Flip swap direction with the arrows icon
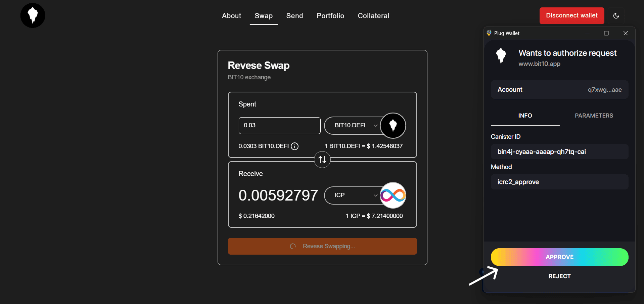 coord(322,160)
